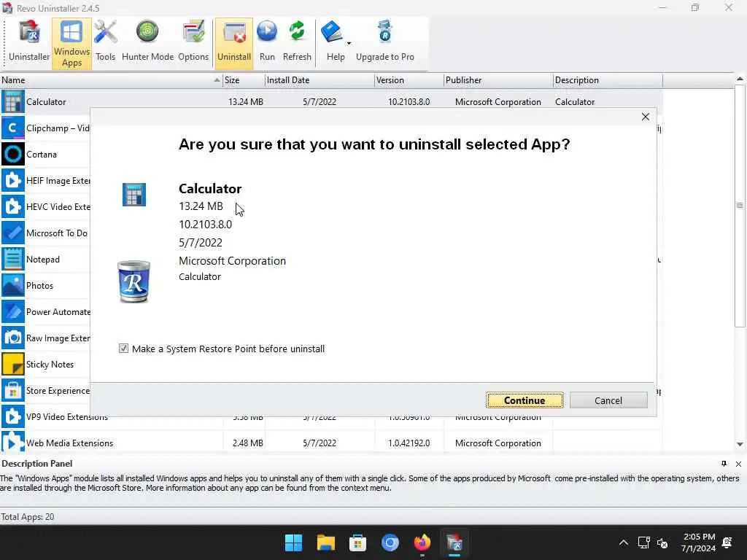
Task: Close the Description Panel
Action: 738,464
